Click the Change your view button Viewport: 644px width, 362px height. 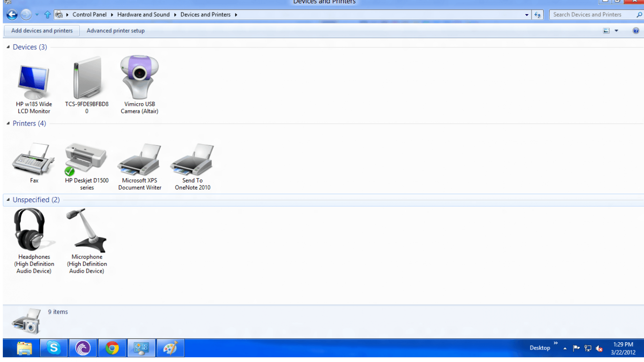(607, 30)
